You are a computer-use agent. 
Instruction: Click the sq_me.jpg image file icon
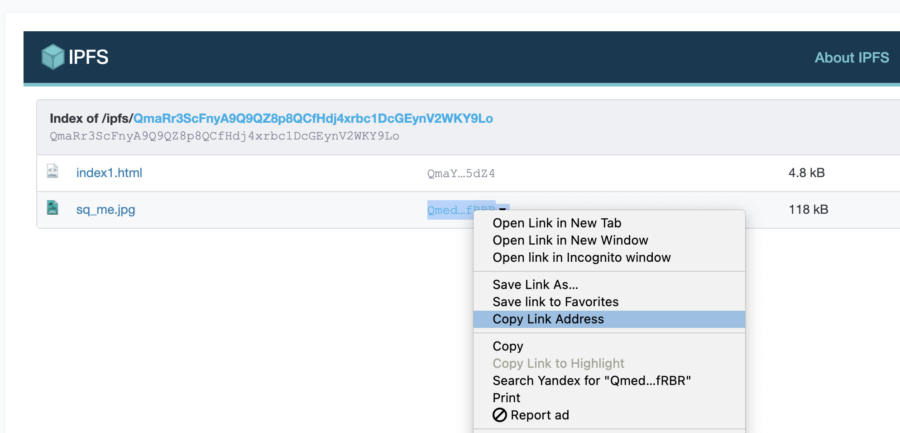[x=53, y=208]
